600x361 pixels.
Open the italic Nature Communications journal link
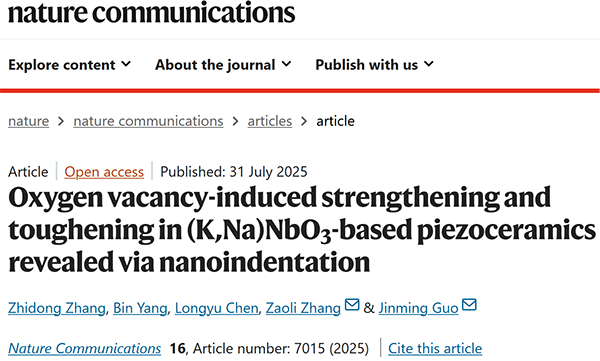[85, 348]
